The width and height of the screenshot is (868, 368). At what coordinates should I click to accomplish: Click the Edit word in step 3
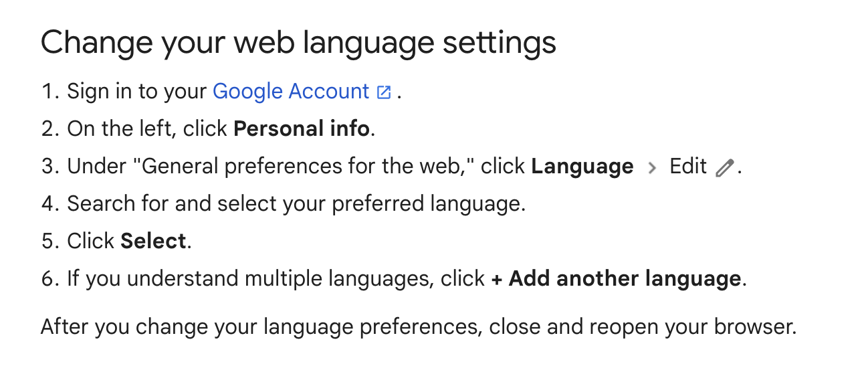coord(688,166)
